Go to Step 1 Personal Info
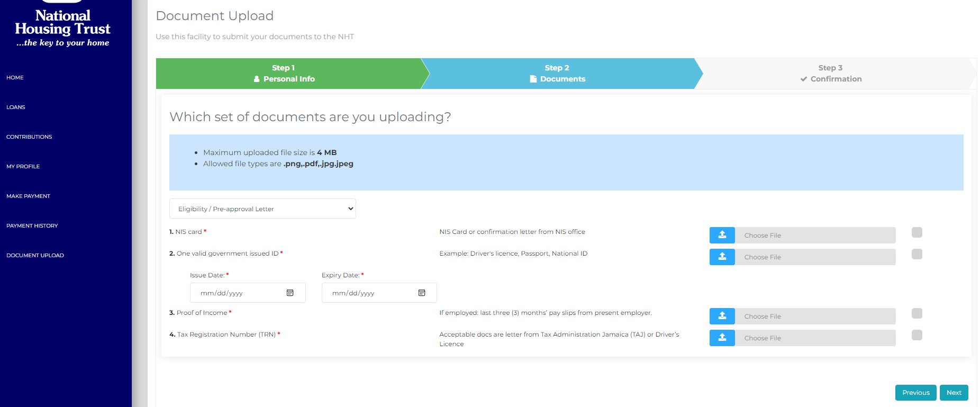Screen dimensions: 980x407 (x=284, y=74)
